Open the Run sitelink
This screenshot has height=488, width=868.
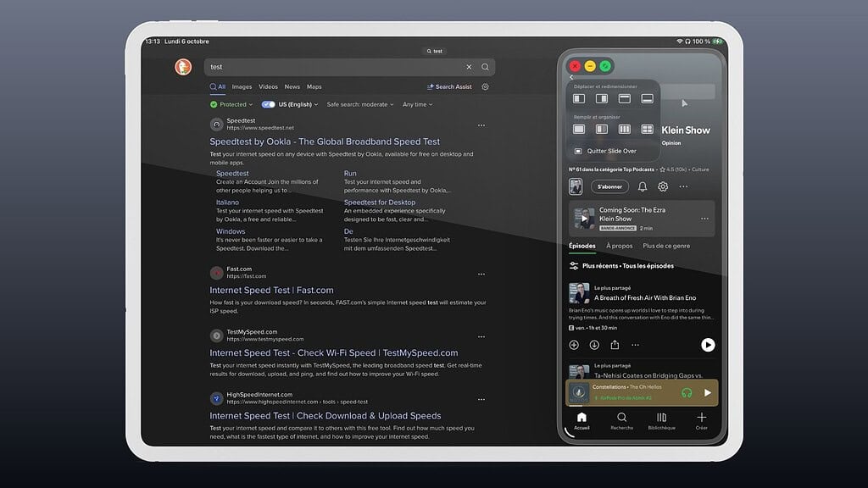(x=350, y=173)
